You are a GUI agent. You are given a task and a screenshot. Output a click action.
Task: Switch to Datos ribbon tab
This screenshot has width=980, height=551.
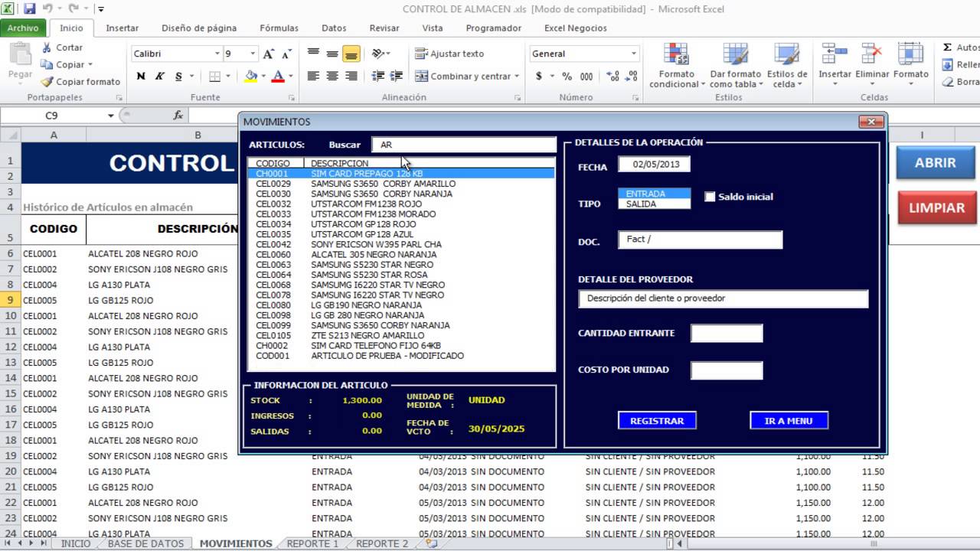point(334,28)
